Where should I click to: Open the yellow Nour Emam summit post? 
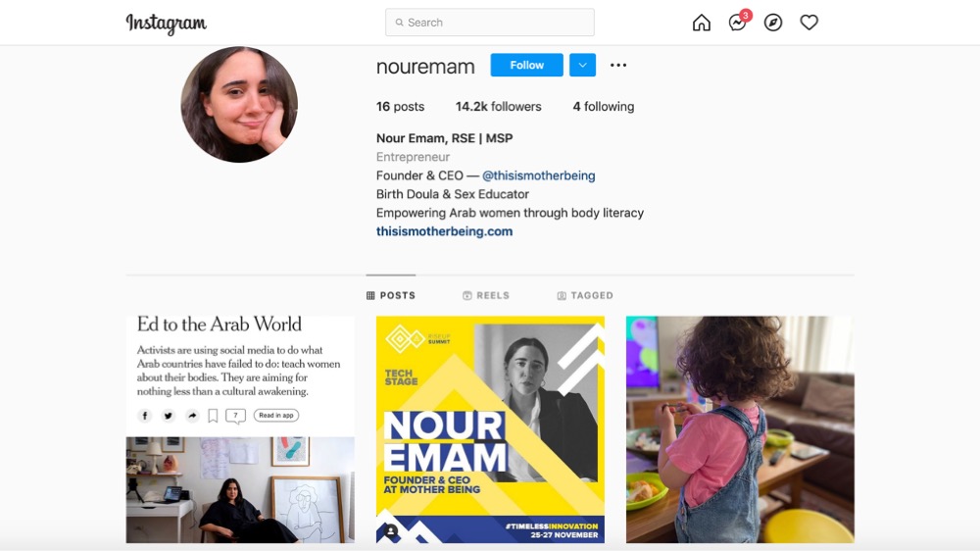490,429
